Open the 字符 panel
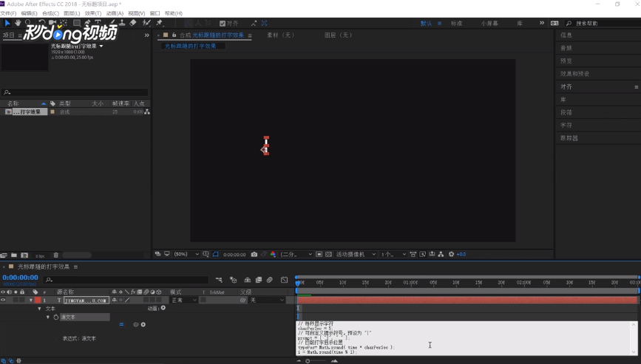This screenshot has width=641, height=364. click(566, 126)
